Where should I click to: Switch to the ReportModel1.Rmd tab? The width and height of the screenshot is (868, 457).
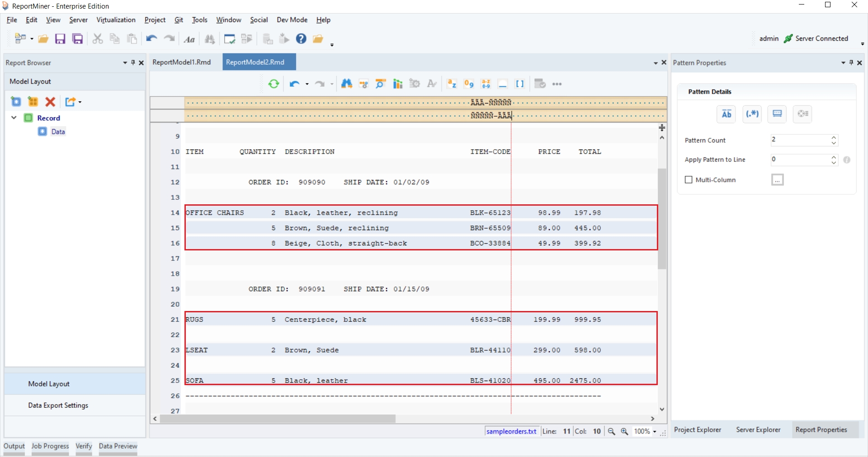point(182,62)
